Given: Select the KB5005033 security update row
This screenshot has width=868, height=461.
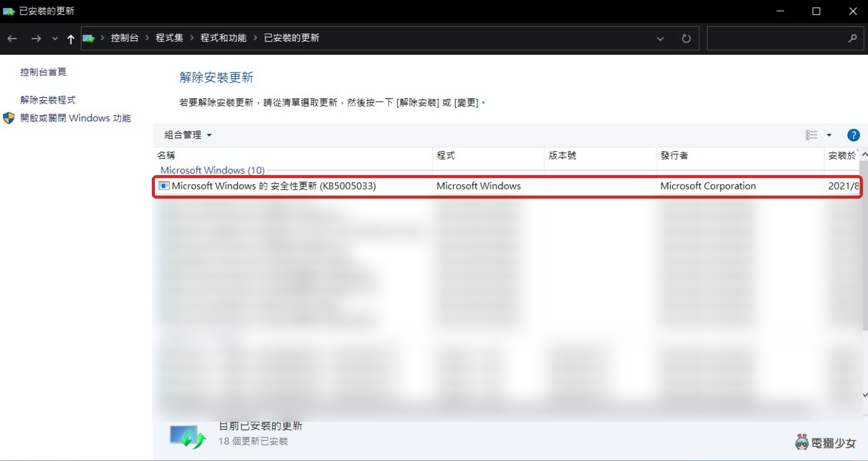Looking at the screenshot, I should coord(507,186).
